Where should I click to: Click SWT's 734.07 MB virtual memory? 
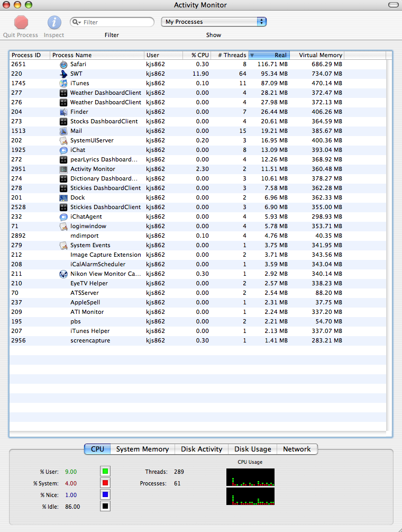click(327, 74)
